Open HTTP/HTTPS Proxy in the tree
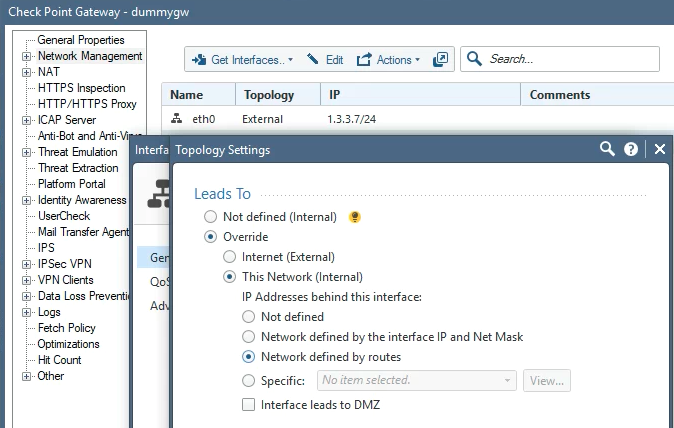This screenshot has width=674, height=428. click(x=87, y=104)
